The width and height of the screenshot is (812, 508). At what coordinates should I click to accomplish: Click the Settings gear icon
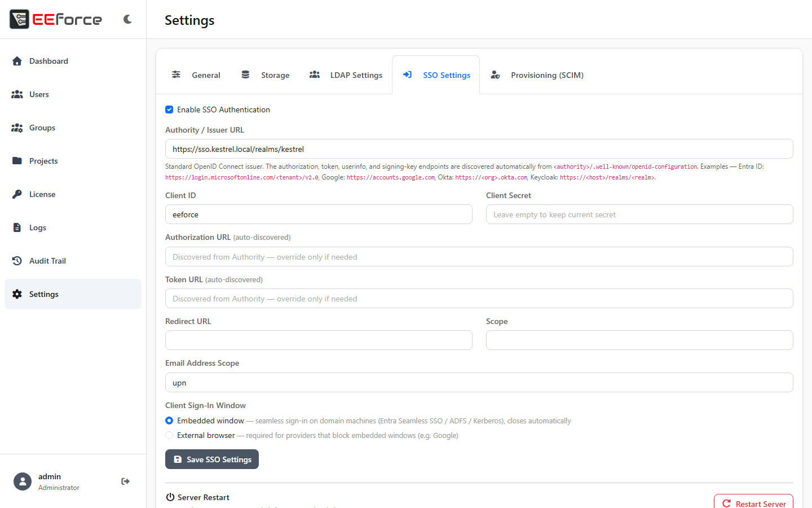tap(17, 294)
